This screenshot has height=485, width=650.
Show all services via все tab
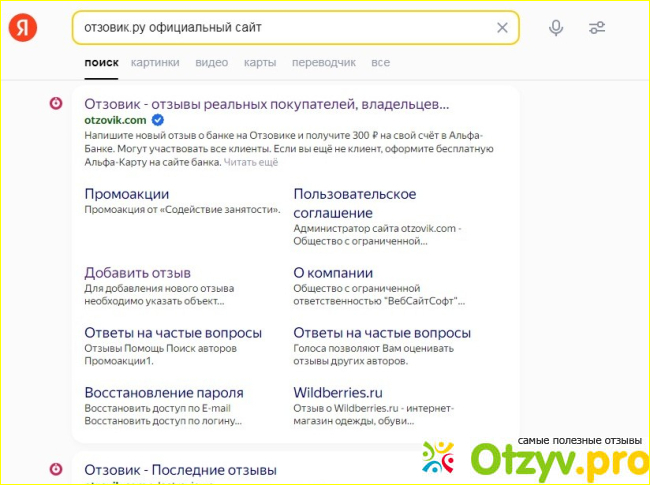(x=380, y=62)
